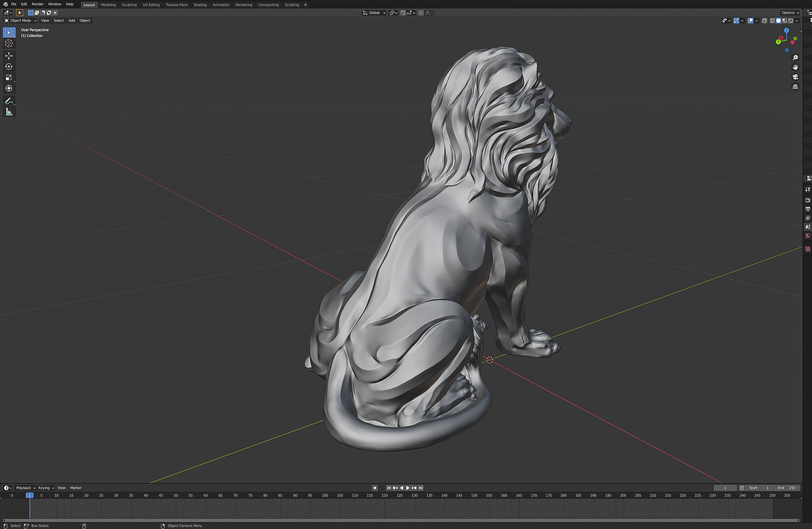Toggle auto keying record button

(375, 488)
